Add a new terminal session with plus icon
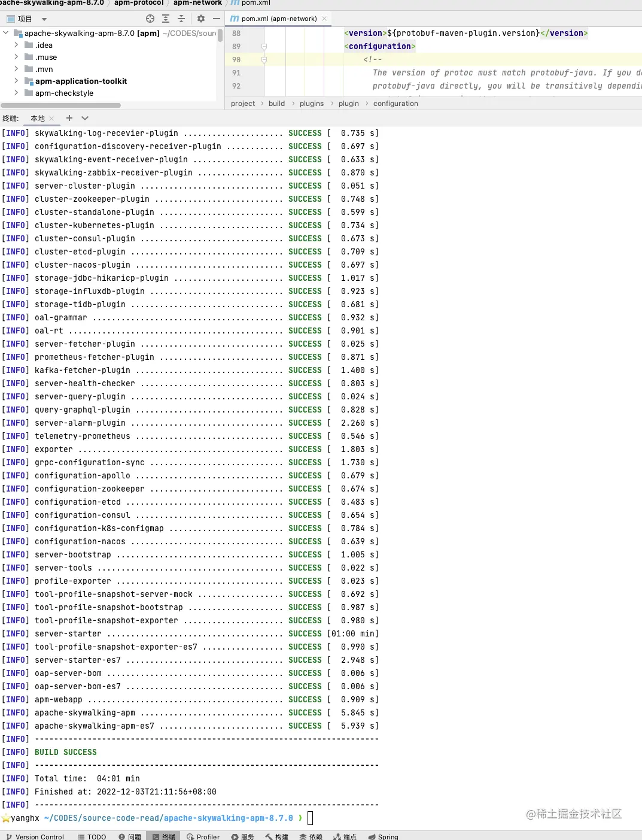Viewport: 642px width, 840px height. (69, 118)
